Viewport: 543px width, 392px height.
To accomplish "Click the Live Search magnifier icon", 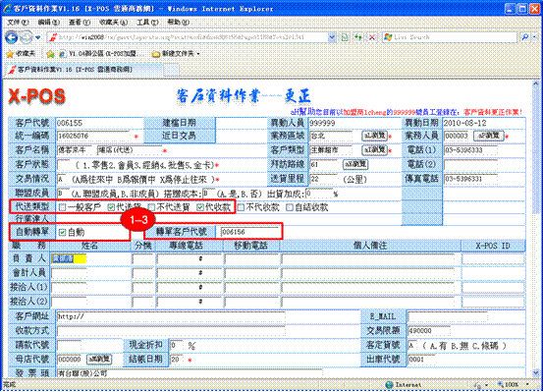I will [x=525, y=36].
